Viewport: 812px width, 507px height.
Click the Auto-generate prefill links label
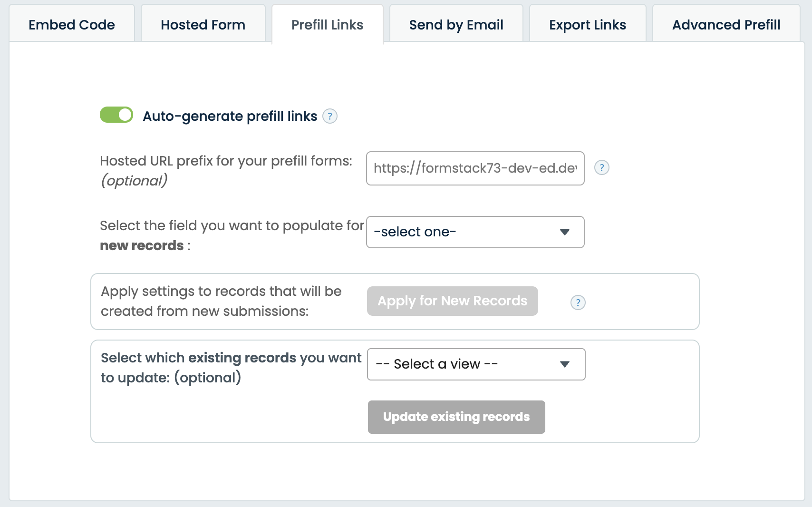(230, 116)
